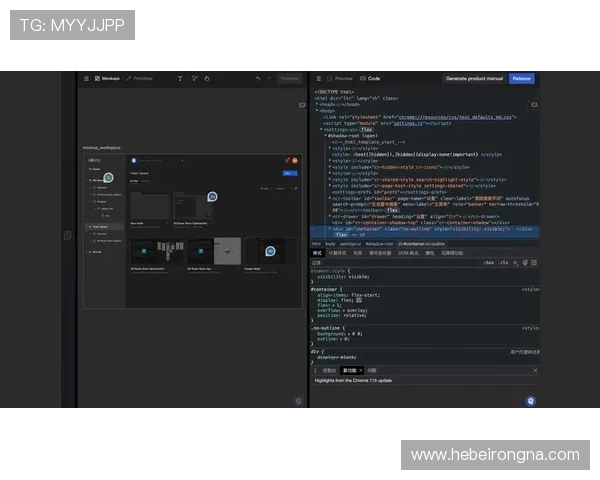The image size is (600, 480).
Task: Open the hamburger menu beside Mockups
Action: pyautogui.click(x=87, y=78)
